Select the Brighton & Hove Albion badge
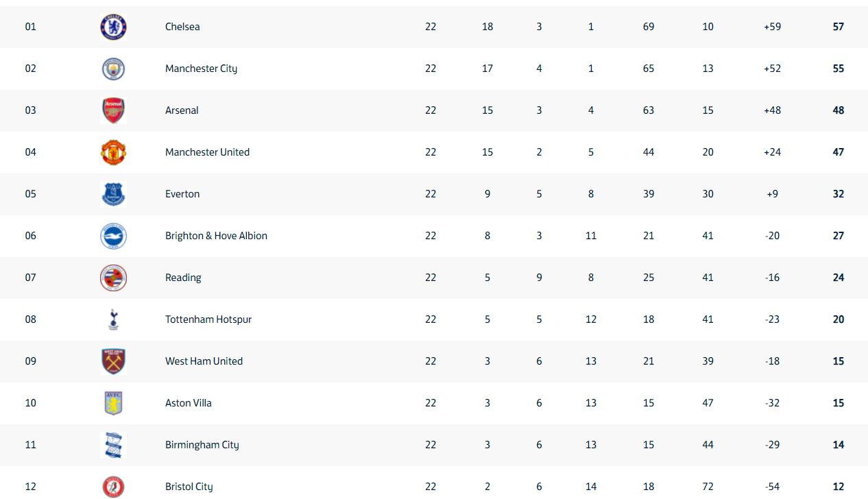This screenshot has height=499, width=868. (113, 236)
